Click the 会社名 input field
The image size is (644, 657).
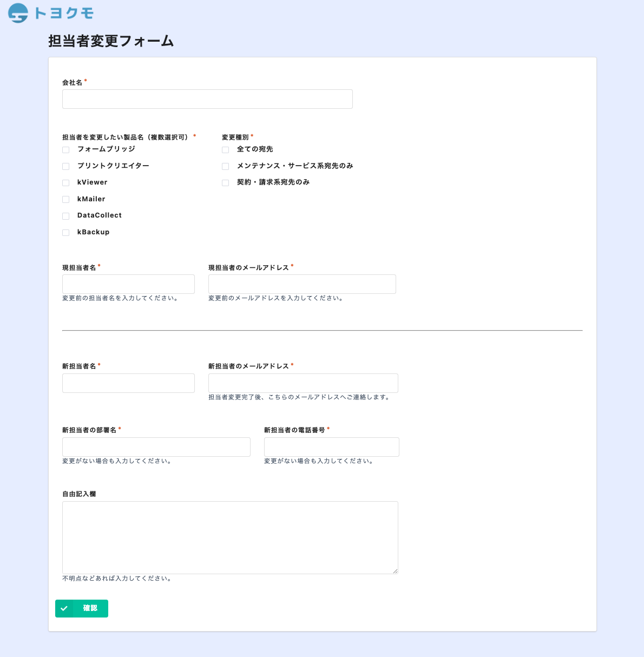(207, 99)
